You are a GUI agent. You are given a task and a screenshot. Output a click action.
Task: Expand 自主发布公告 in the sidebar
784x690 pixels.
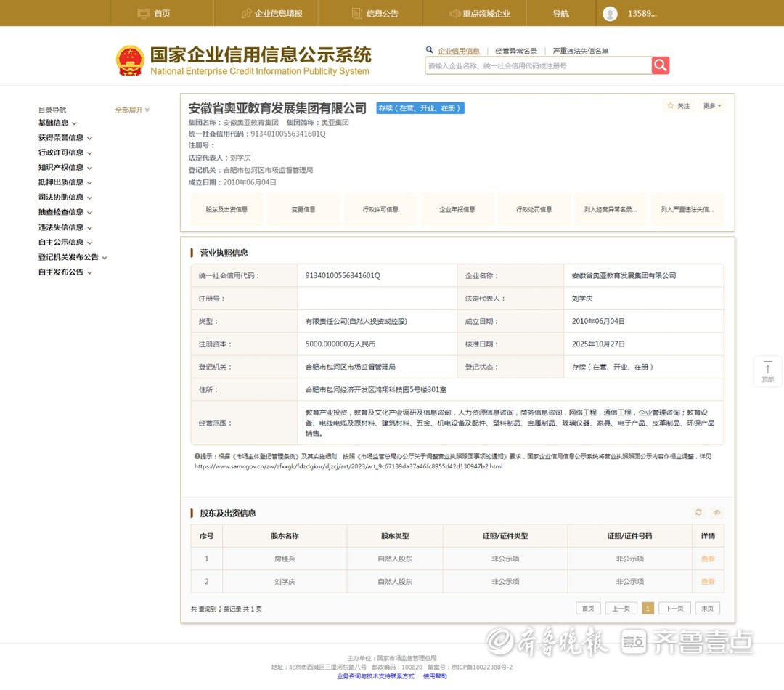coord(65,272)
